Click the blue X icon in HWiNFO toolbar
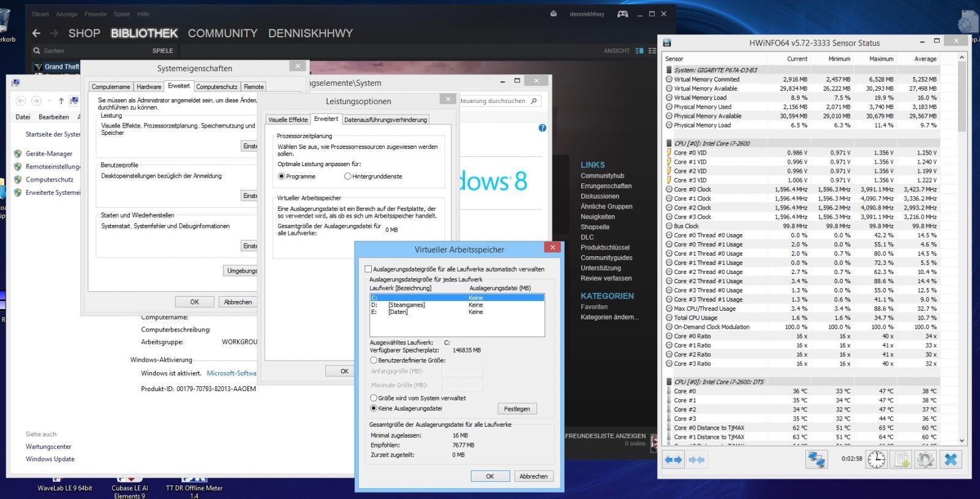980x499 pixels. 951,459
